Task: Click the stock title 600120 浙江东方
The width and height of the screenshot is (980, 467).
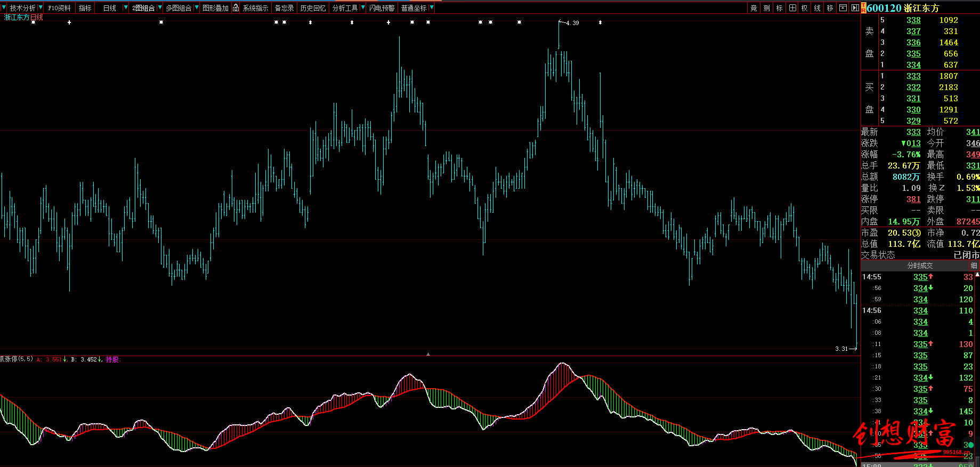Action: [903, 8]
